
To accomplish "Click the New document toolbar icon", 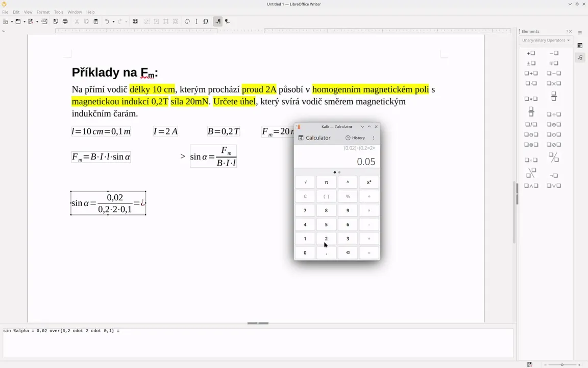I will pos(5,21).
